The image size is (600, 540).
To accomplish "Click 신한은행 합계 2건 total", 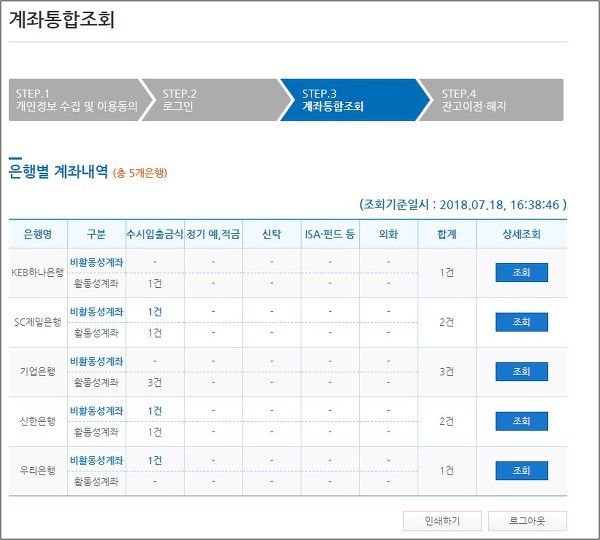I will [447, 421].
